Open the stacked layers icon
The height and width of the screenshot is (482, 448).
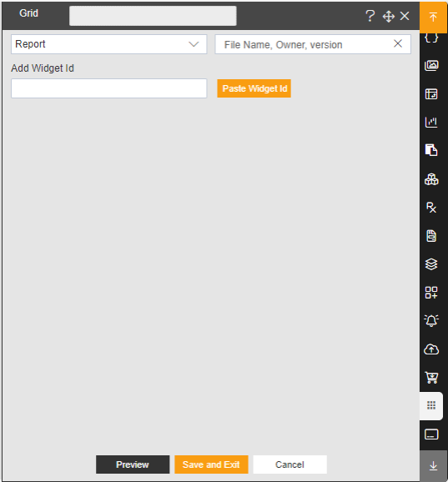pos(431,264)
